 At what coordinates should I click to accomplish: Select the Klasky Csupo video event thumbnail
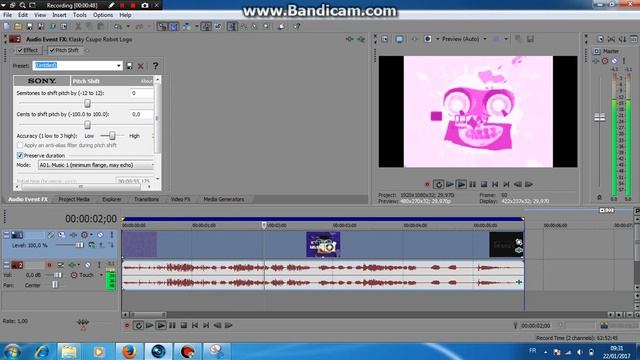(323, 244)
